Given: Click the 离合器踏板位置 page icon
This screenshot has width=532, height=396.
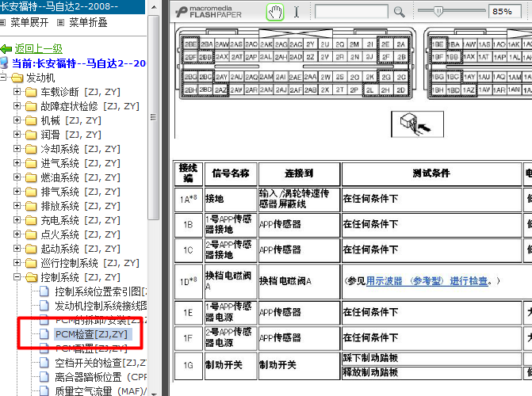Looking at the screenshot, I should click(44, 377).
